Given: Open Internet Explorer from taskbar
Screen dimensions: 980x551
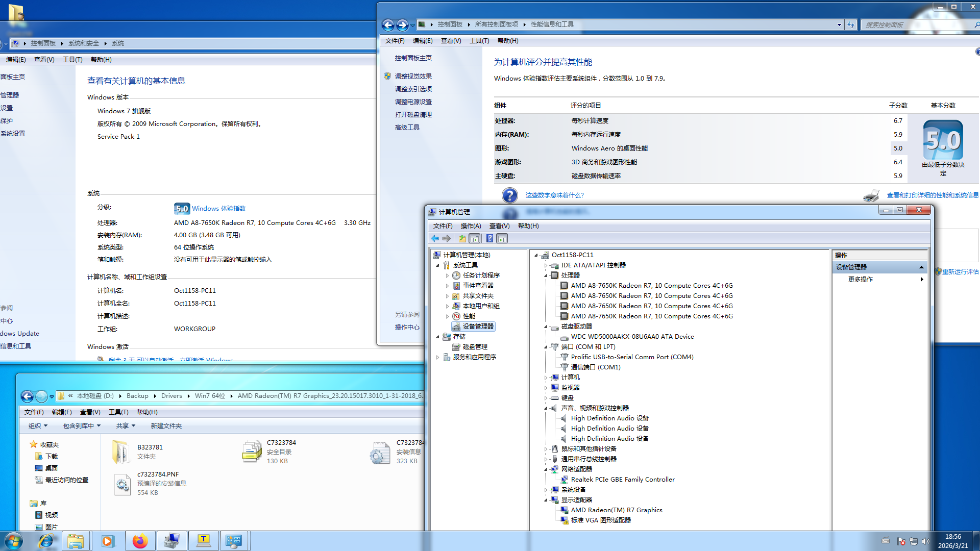Looking at the screenshot, I should [x=45, y=541].
